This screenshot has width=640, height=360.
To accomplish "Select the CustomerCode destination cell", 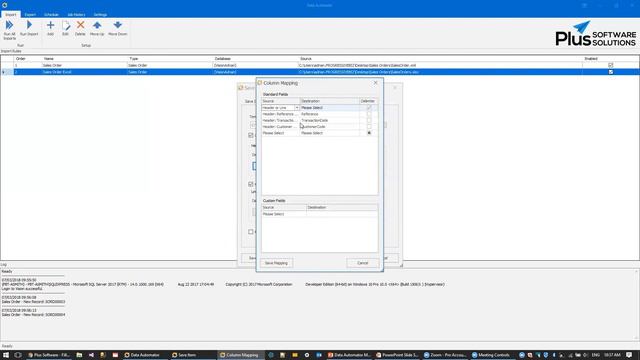I will 329,127.
